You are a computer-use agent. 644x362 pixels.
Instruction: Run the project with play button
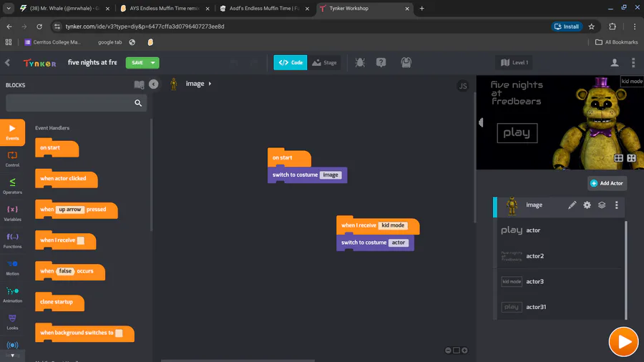[623, 341]
